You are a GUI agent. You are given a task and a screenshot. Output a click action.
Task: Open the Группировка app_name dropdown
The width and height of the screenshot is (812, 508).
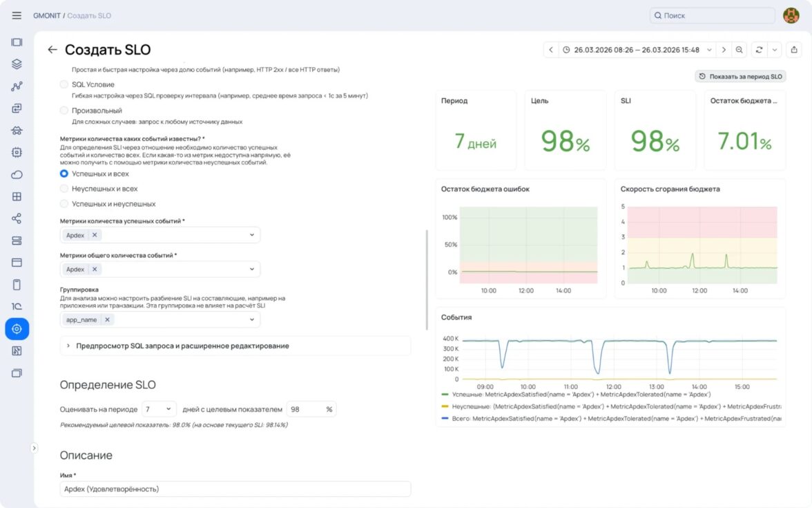[251, 320]
